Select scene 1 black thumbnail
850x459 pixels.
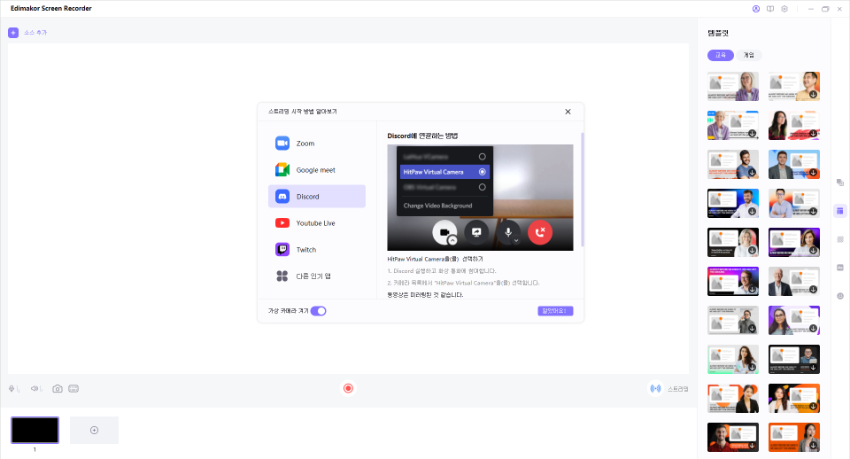35,430
